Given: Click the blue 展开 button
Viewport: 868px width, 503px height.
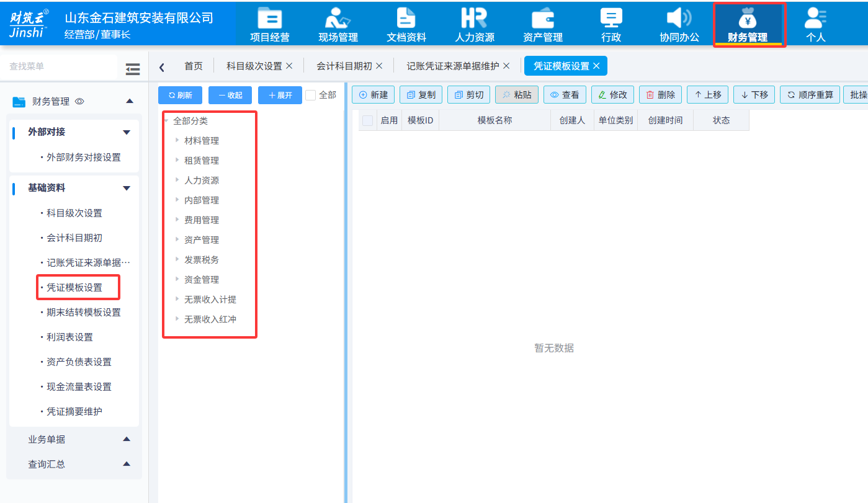Looking at the screenshot, I should coord(280,95).
